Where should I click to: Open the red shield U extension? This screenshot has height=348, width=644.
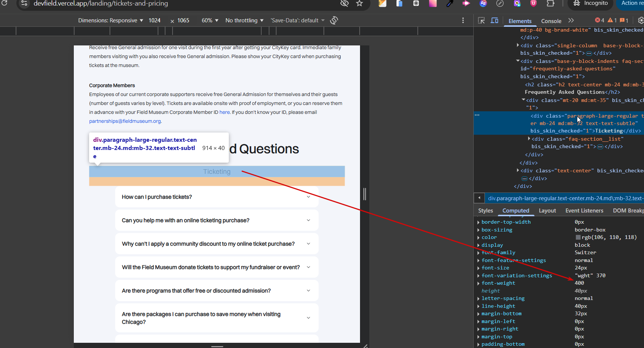tap(533, 3)
